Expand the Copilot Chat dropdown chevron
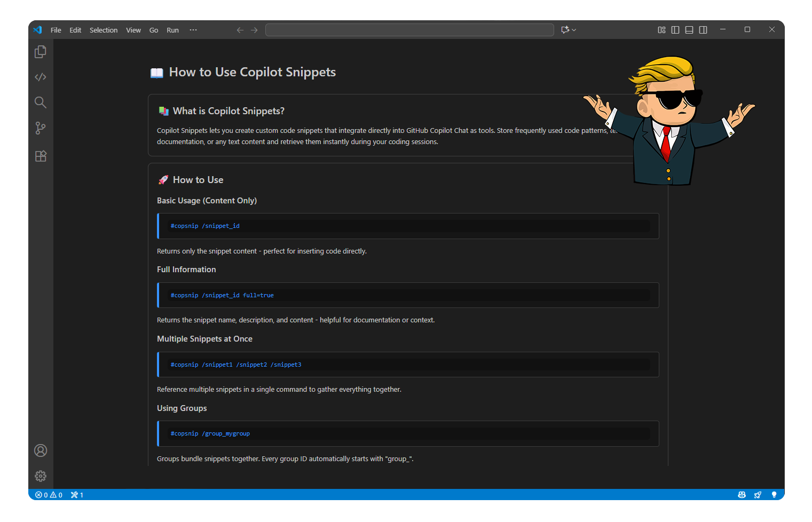 pyautogui.click(x=573, y=29)
